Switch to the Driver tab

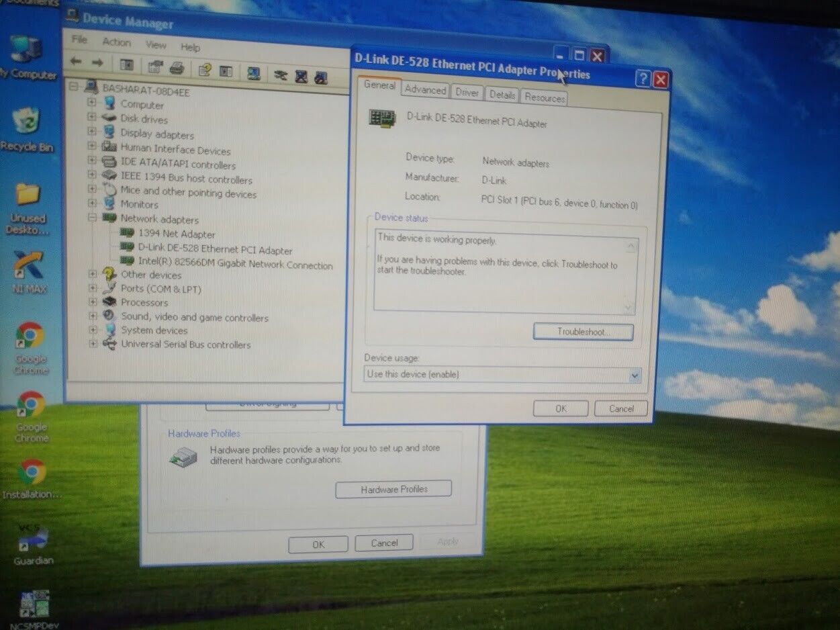(467, 93)
